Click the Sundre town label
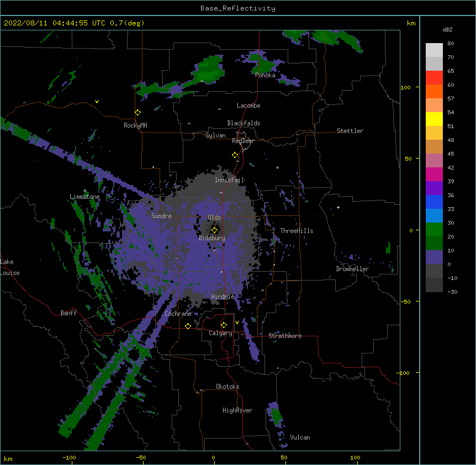The height and width of the screenshot is (465, 476). click(x=161, y=216)
